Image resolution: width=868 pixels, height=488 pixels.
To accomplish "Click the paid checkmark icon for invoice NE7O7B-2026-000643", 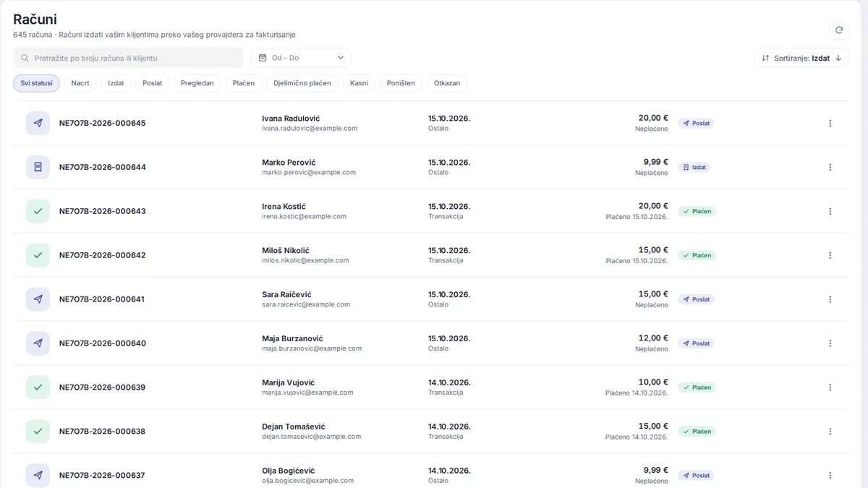I will point(38,211).
